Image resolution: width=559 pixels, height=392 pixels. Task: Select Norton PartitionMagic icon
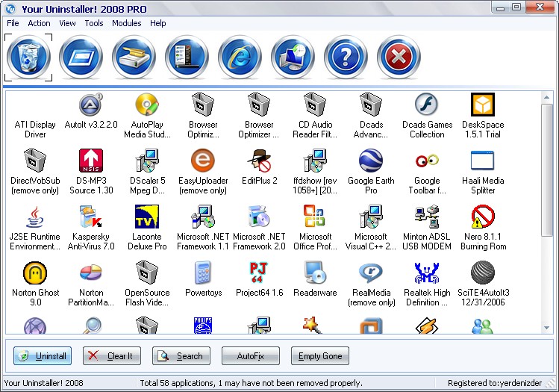(91, 273)
